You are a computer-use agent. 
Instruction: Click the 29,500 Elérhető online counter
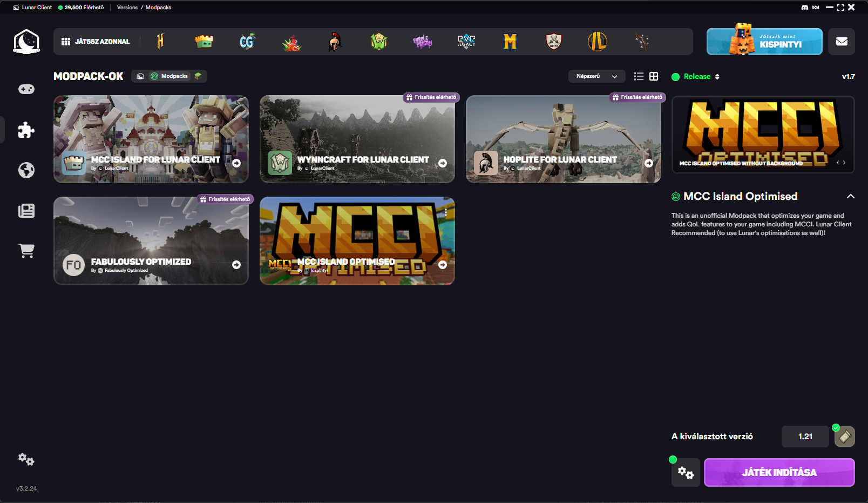click(x=81, y=8)
